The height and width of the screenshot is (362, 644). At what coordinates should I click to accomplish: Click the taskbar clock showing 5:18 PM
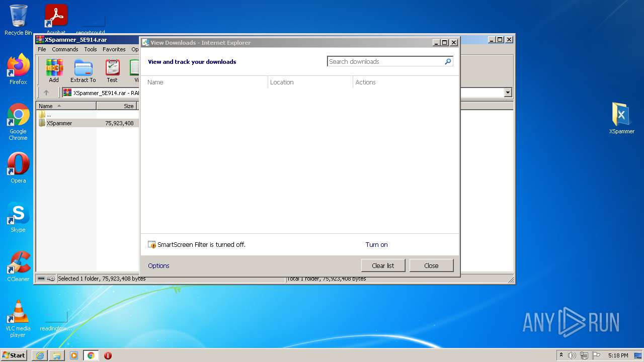pyautogui.click(x=618, y=355)
